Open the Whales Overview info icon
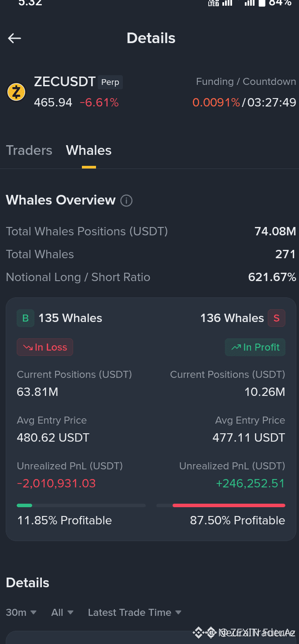This screenshot has height=644, width=299. click(x=126, y=201)
